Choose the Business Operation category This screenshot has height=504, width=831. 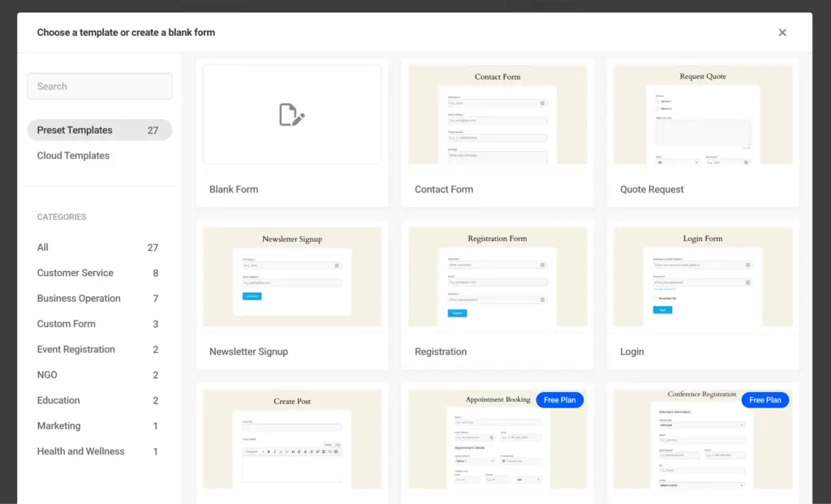pyautogui.click(x=79, y=299)
